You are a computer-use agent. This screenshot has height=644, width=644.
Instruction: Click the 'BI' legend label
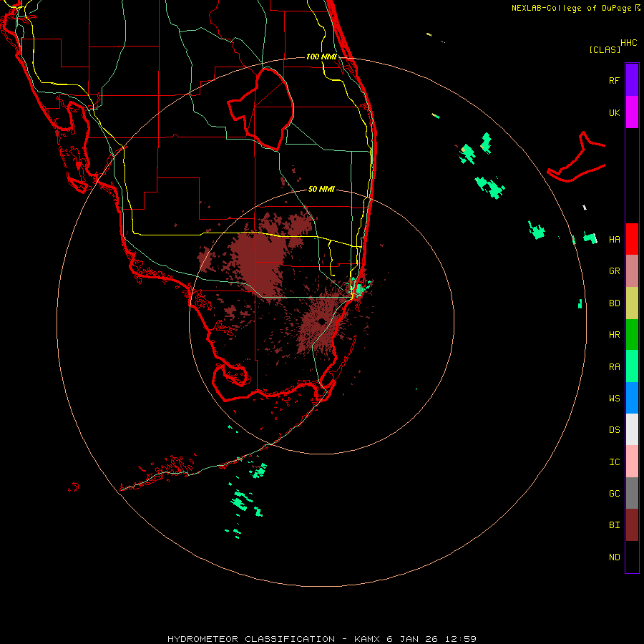(x=614, y=525)
